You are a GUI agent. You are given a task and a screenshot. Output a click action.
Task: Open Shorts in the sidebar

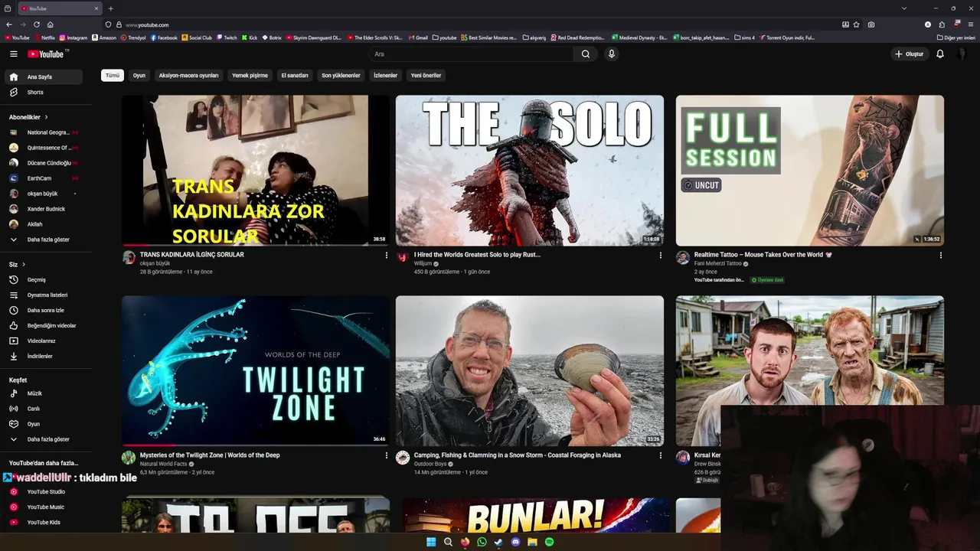pos(43,92)
